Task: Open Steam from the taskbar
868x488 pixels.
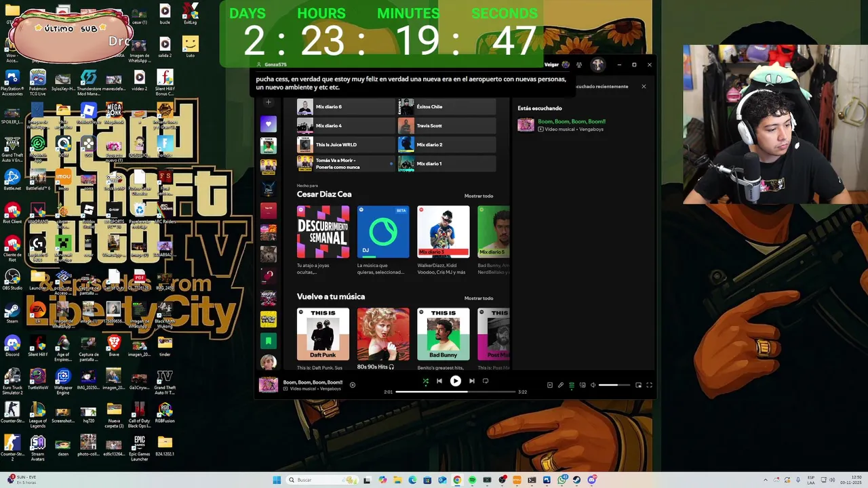Action: point(576,480)
